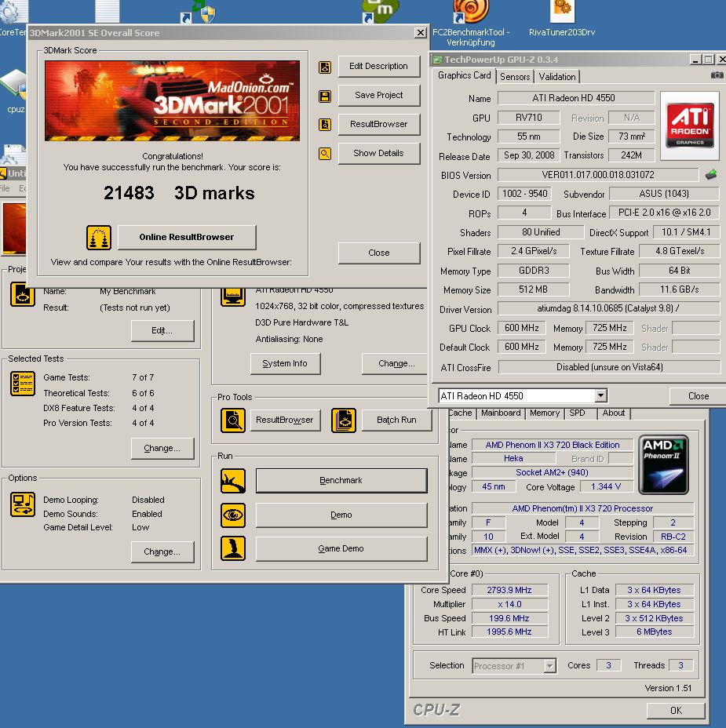Click the Display settings monitor icon
726x728 pixels.
(232, 297)
